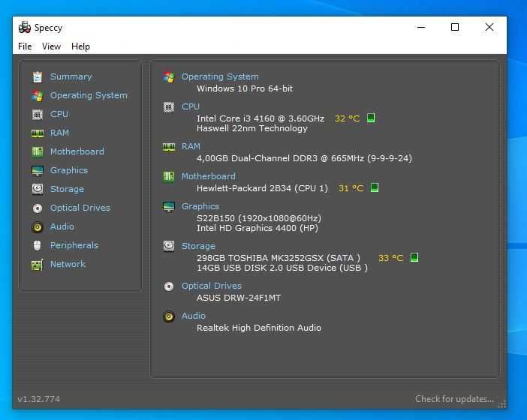
Task: Click the CPU chip icon in summary panel
Action: 169,107
